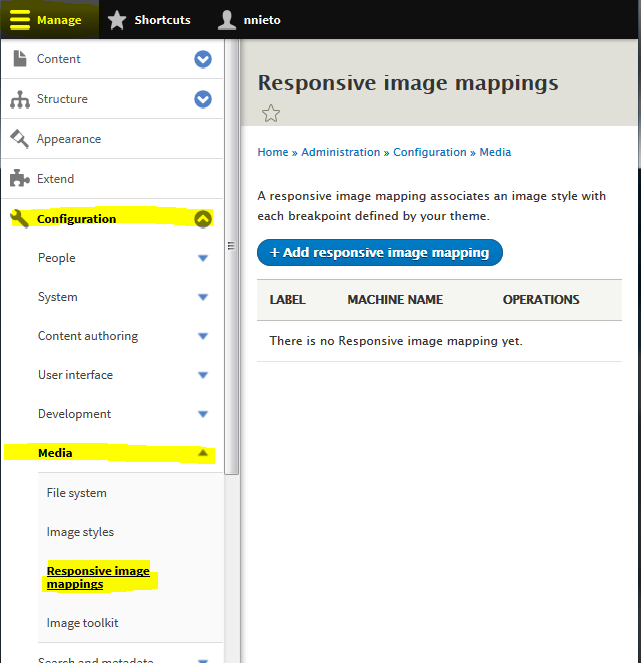Add this page to shortcuts with the star outline

[271, 113]
